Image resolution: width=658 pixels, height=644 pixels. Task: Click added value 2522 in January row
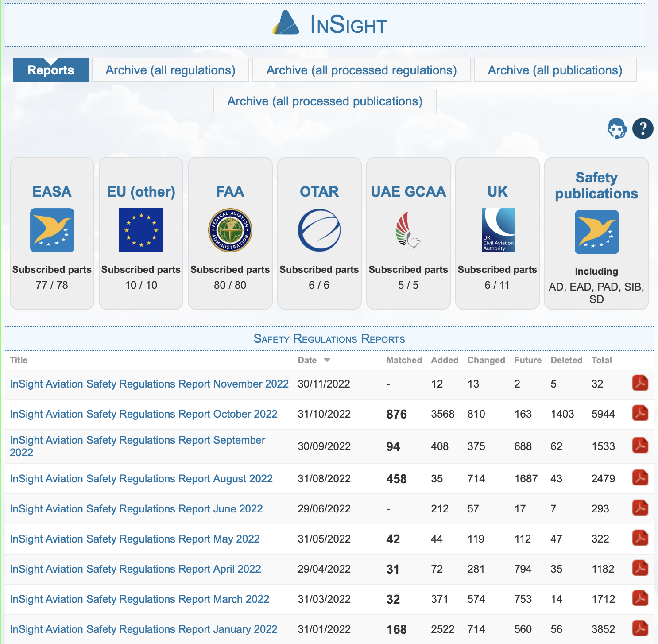(443, 629)
